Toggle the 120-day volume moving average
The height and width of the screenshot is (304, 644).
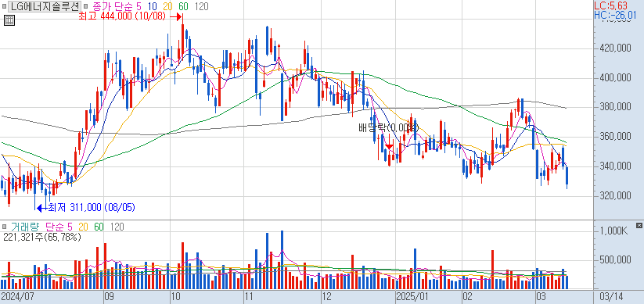tap(117, 227)
